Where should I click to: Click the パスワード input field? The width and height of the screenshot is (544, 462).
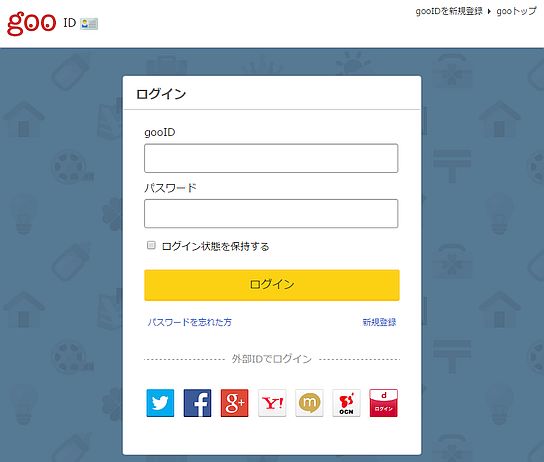[x=271, y=213]
